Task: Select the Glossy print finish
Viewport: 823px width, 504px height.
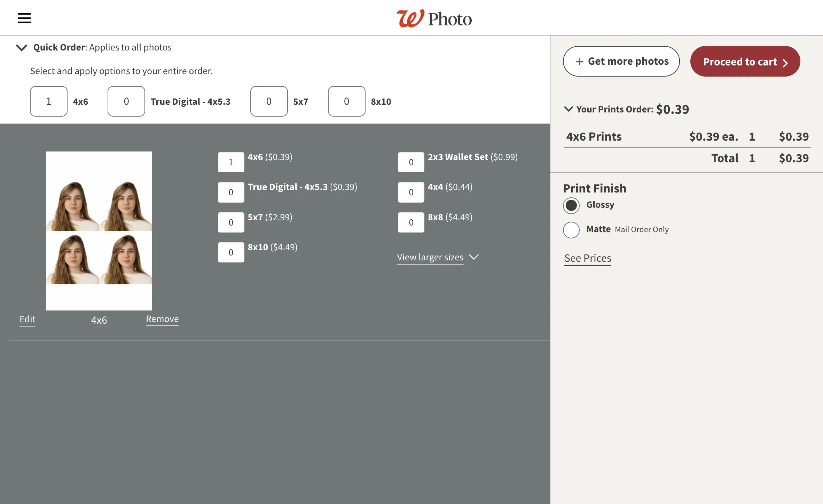Action: pos(571,205)
